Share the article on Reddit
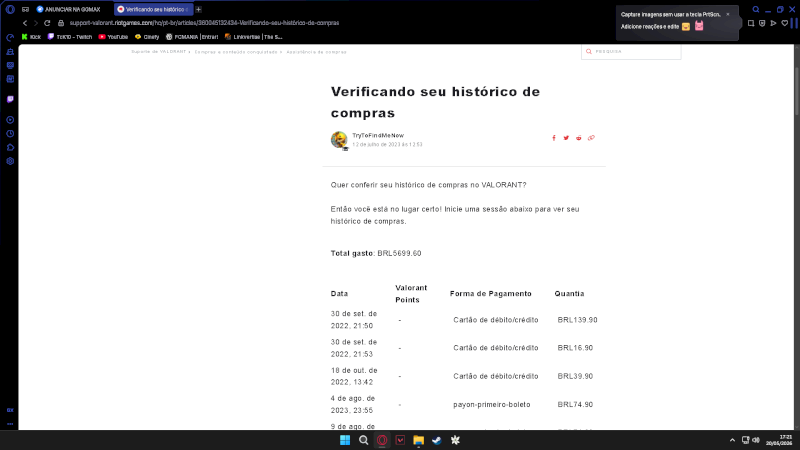 pyautogui.click(x=579, y=138)
